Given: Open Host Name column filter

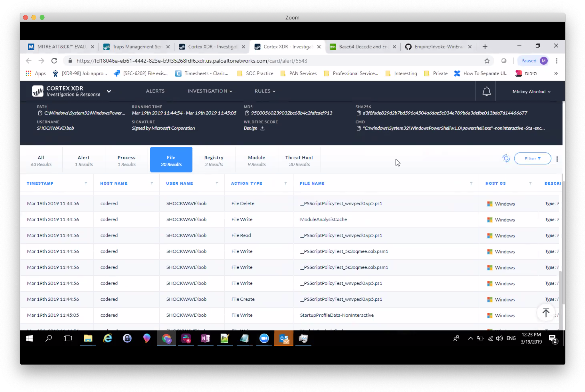Looking at the screenshot, I should coord(152,183).
